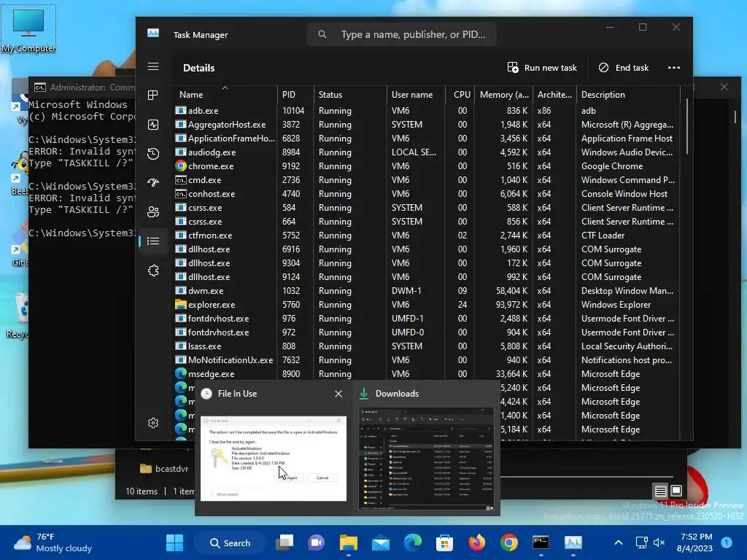The width and height of the screenshot is (747, 560).
Task: Sort by the User name column header
Action: pos(415,94)
